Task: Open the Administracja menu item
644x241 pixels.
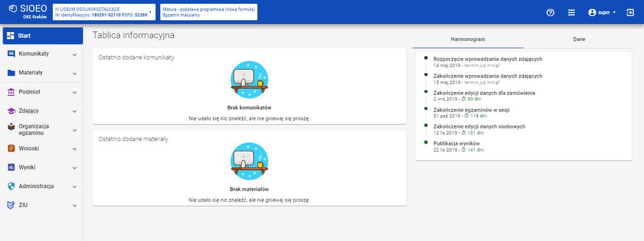Action: 43,186
